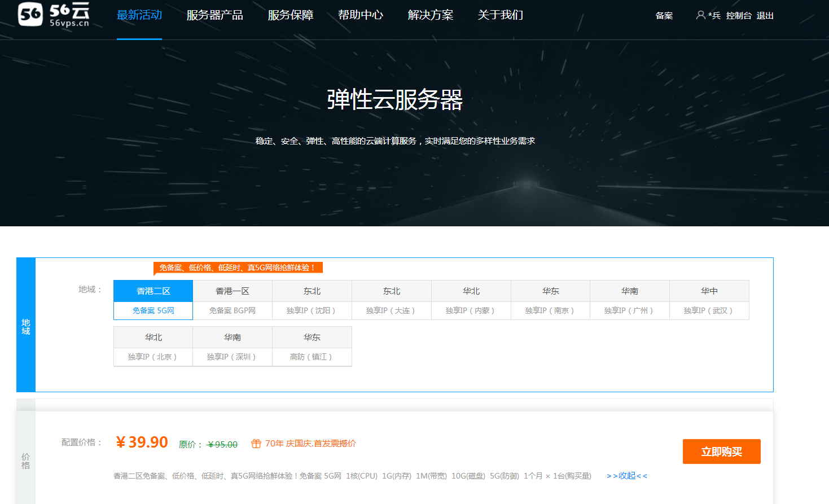Select the 华南 独享IP（深圳）region
This screenshot has height=504, width=829.
point(232,347)
